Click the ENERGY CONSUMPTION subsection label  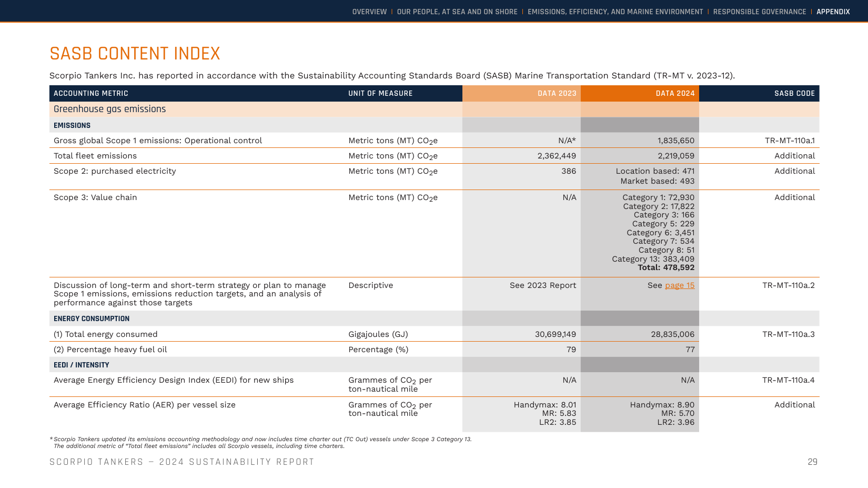pos(92,318)
